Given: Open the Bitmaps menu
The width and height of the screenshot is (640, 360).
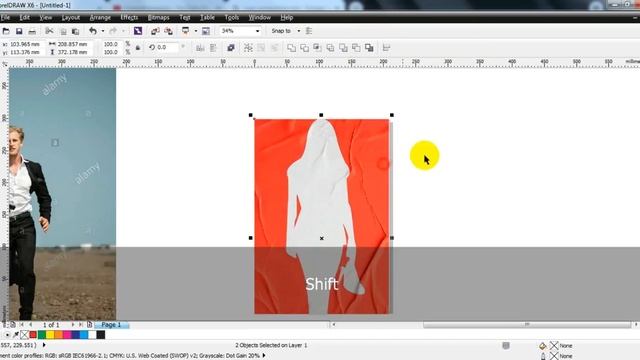Looking at the screenshot, I should pyautogui.click(x=158, y=18).
